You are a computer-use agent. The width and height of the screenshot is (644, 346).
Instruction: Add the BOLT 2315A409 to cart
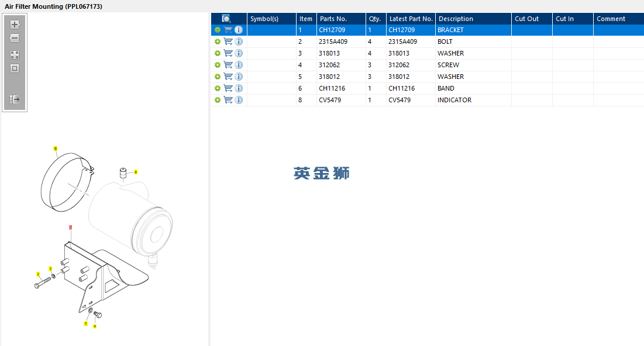(228, 41)
